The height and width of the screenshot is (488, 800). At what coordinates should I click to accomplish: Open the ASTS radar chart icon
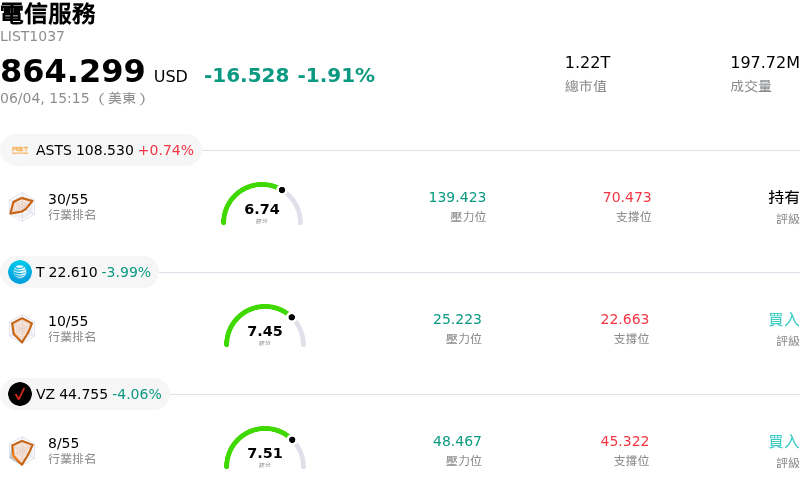click(22, 207)
